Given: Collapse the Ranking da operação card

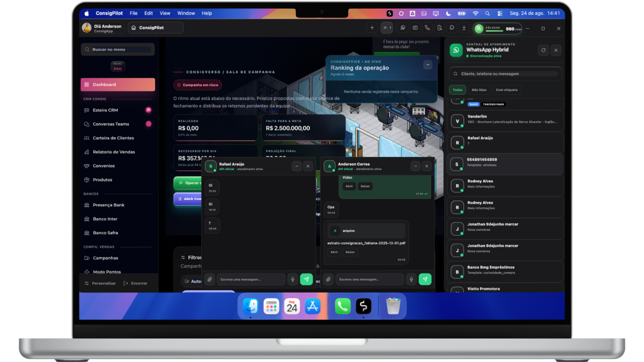Looking at the screenshot, I should pyautogui.click(x=428, y=65).
